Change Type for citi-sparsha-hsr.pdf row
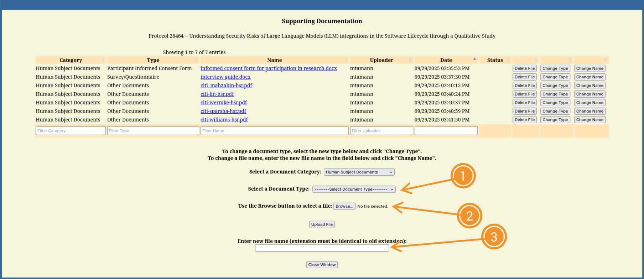Viewport: 644px width, 279px height. [x=555, y=111]
